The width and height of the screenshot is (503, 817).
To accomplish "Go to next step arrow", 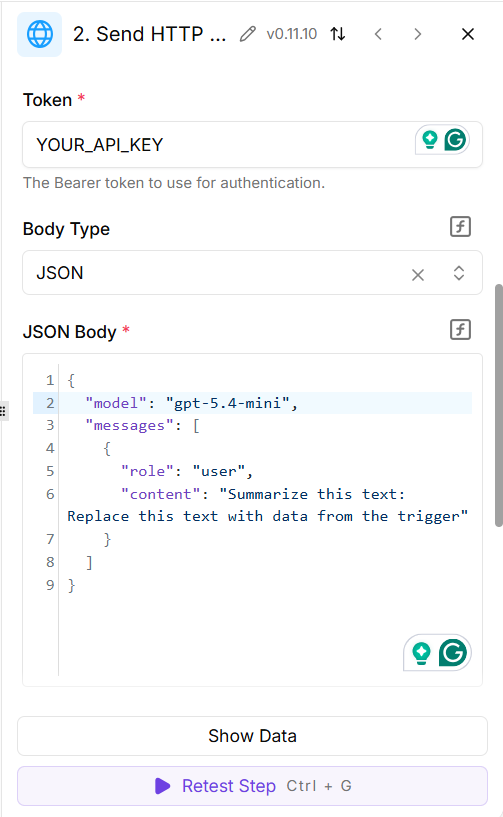I will (x=418, y=34).
